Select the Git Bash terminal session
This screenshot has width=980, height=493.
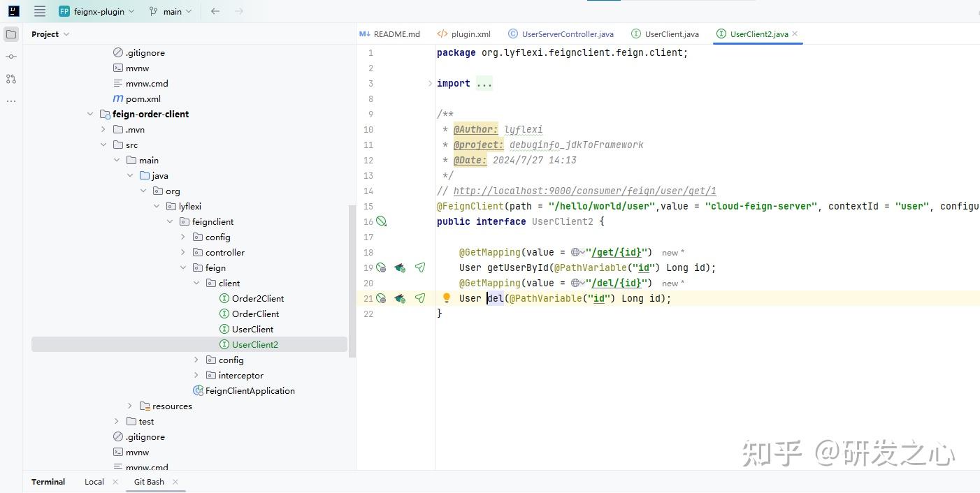tap(148, 481)
